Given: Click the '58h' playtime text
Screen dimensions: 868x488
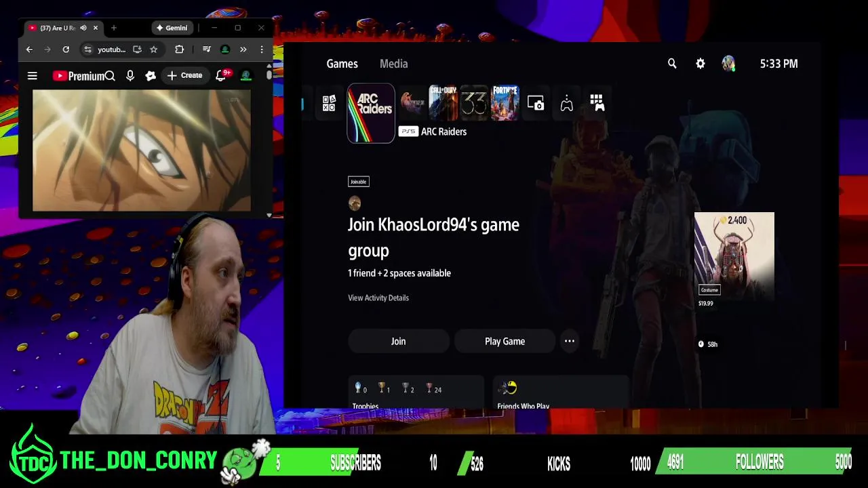Looking at the screenshot, I should click(x=713, y=344).
